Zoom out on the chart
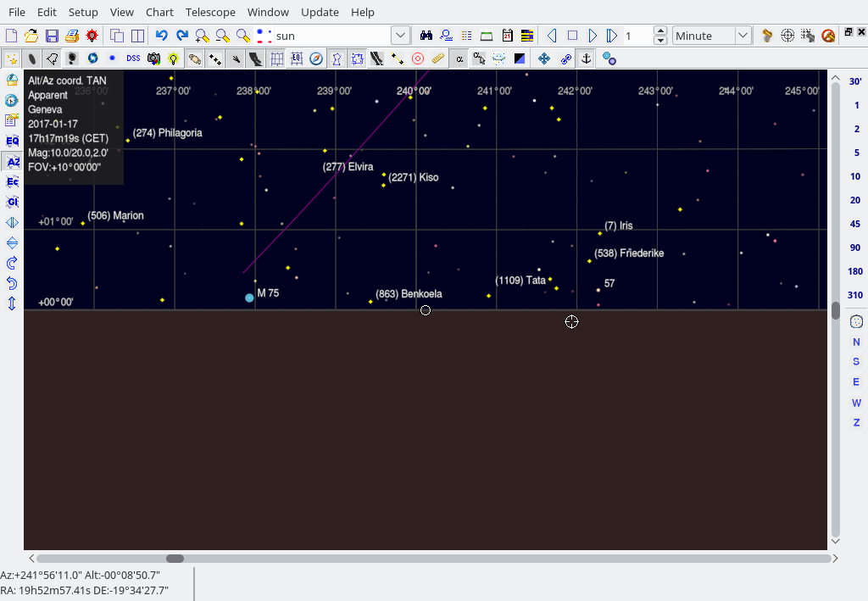Screen dimensions: 868x601 pyautogui.click(x=223, y=36)
